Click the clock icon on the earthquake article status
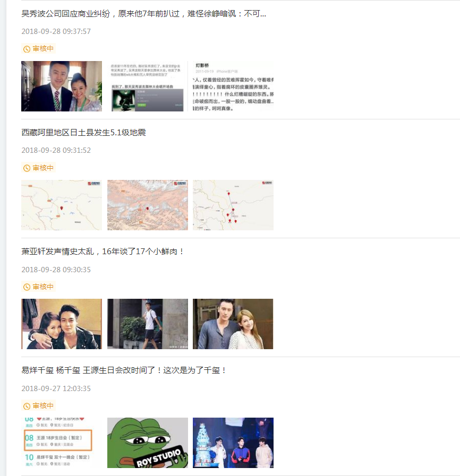The image size is (460, 476). (x=27, y=168)
